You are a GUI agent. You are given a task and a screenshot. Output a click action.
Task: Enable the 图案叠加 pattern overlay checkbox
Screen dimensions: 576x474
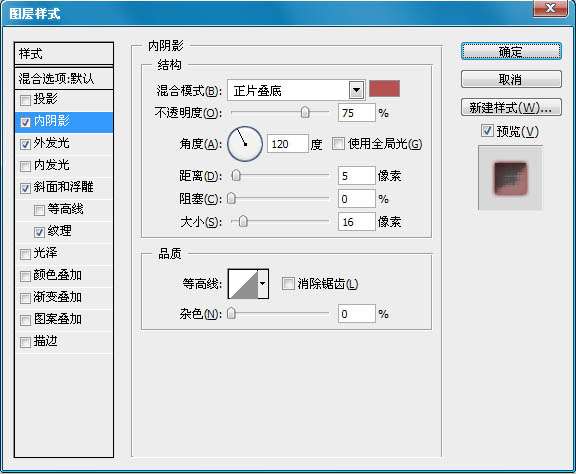pos(25,320)
